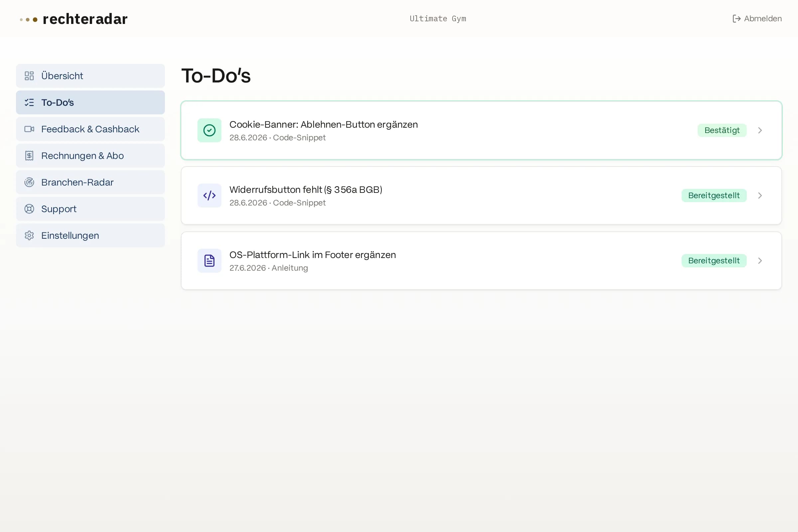Click Bereitgestellt badge on OS-Plattform-Link task
This screenshot has height=532, width=798.
pyautogui.click(x=714, y=261)
